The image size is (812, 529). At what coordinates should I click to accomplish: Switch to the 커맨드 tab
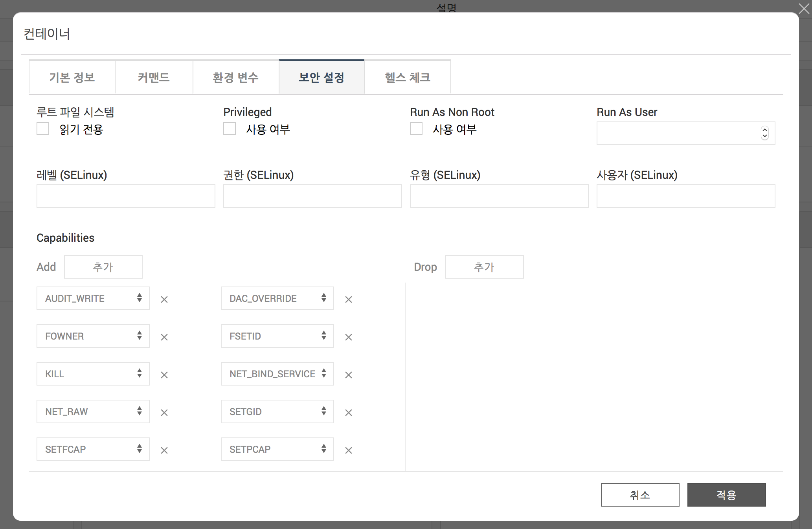point(154,77)
